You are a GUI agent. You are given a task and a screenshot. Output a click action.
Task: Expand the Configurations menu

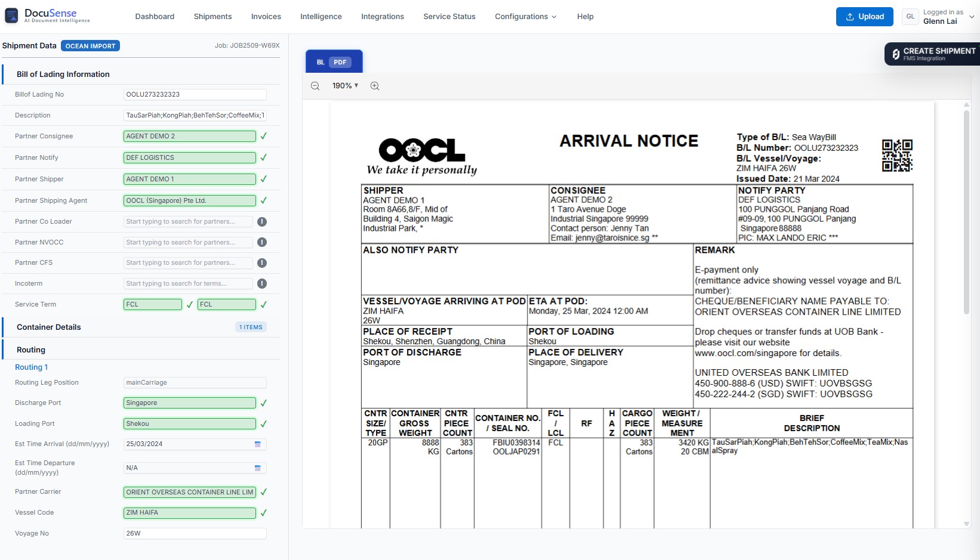click(526, 17)
